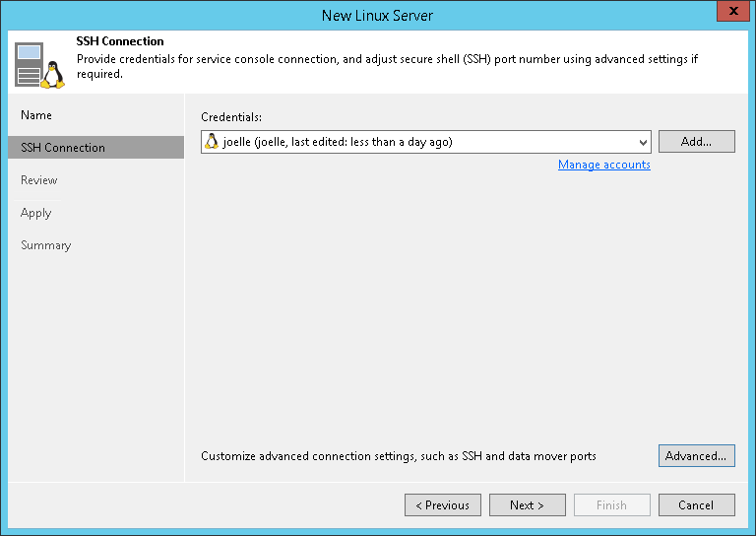Select the SSH Connection wizard step

coord(63,148)
